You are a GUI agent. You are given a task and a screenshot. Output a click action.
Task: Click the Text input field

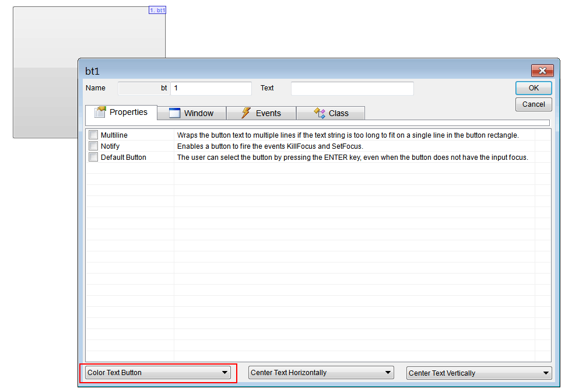click(x=352, y=88)
